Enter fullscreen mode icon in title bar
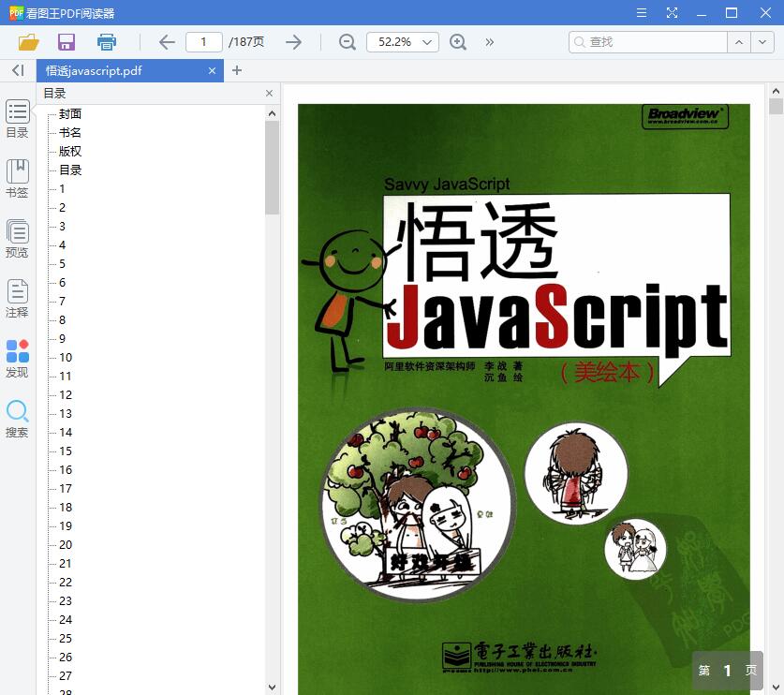The width and height of the screenshot is (784, 695). click(672, 13)
